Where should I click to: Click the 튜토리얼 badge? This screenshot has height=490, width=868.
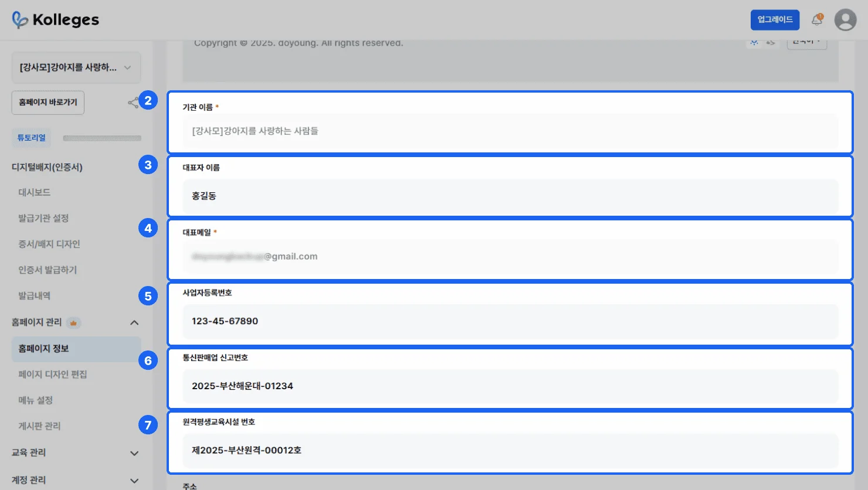click(31, 138)
